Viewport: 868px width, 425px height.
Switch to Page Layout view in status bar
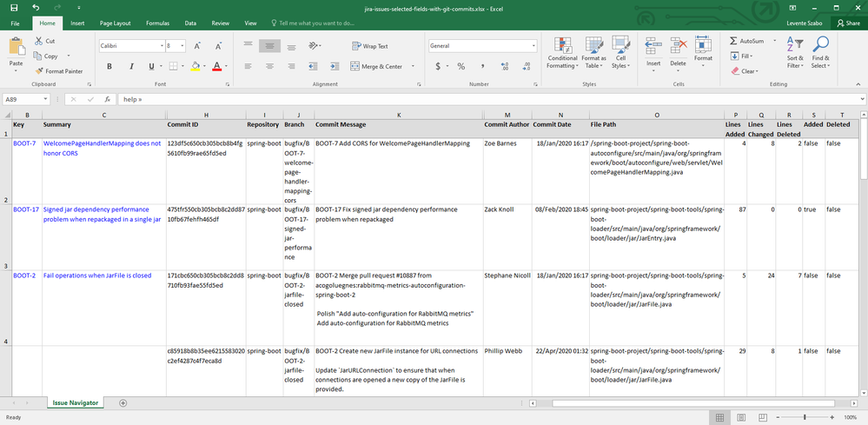(x=741, y=417)
